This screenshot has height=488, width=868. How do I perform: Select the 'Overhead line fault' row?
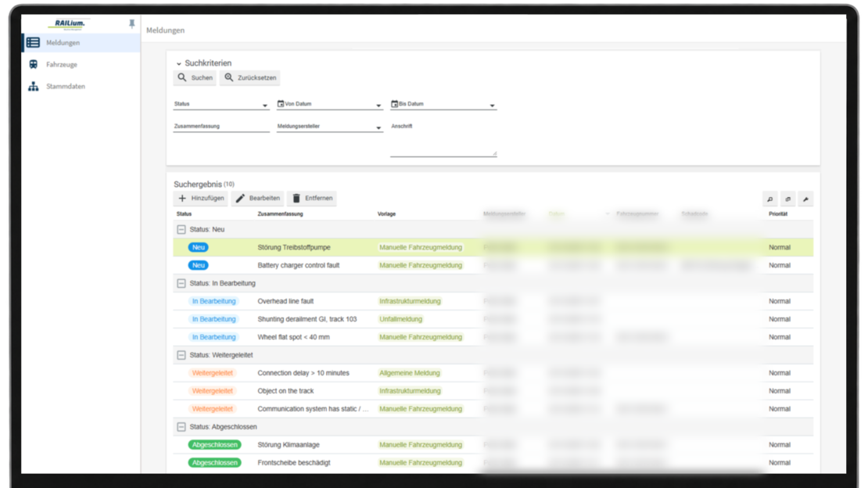493,301
